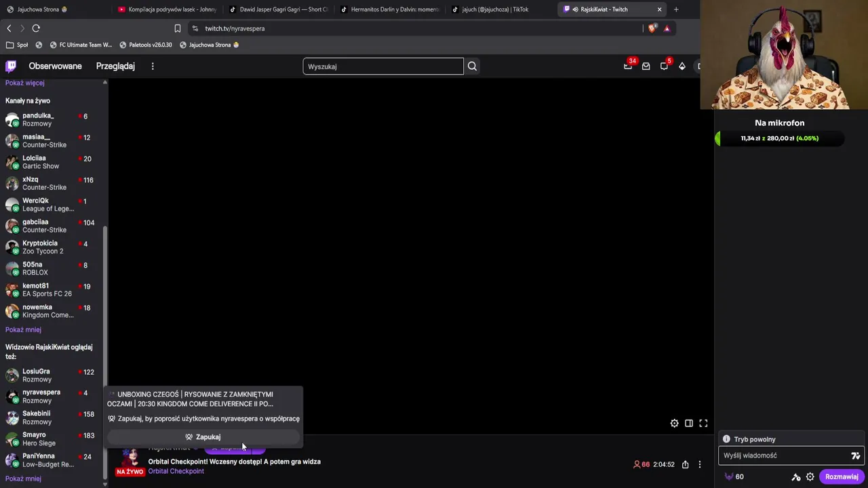This screenshot has width=868, height=488.
Task: Click the Zapukaj button
Action: pyautogui.click(x=203, y=437)
